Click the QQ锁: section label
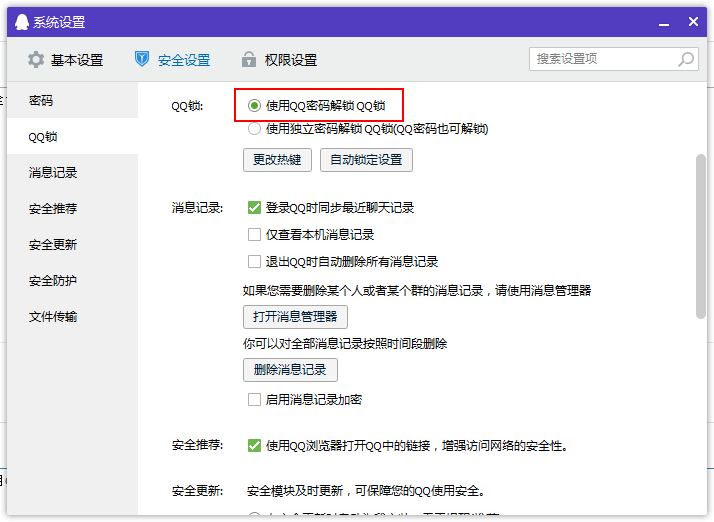 click(187, 106)
